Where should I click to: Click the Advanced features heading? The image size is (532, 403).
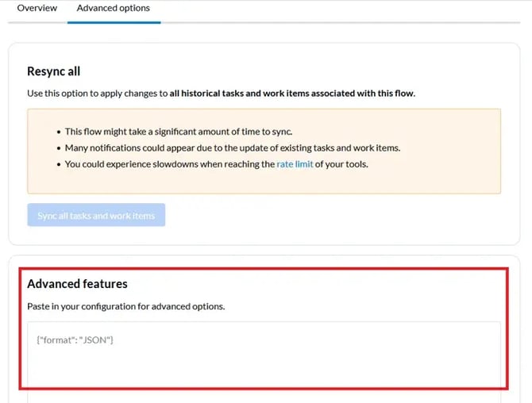77,283
